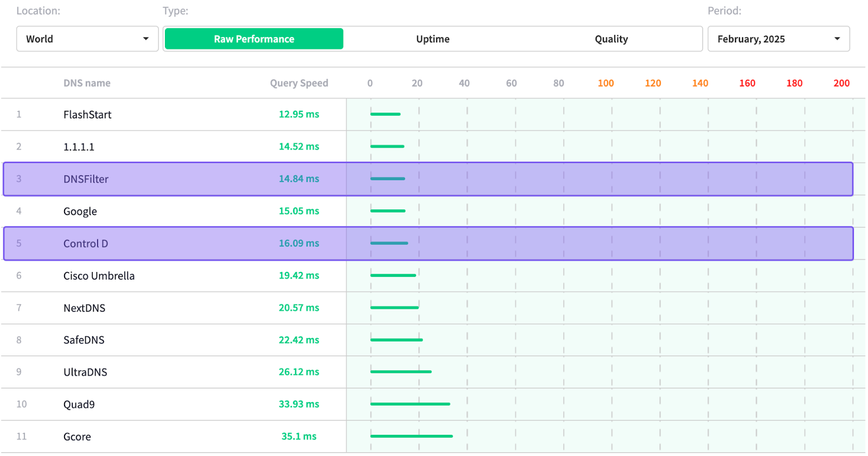The height and width of the screenshot is (456, 868).
Task: Select the Gcore entry
Action: click(x=77, y=436)
